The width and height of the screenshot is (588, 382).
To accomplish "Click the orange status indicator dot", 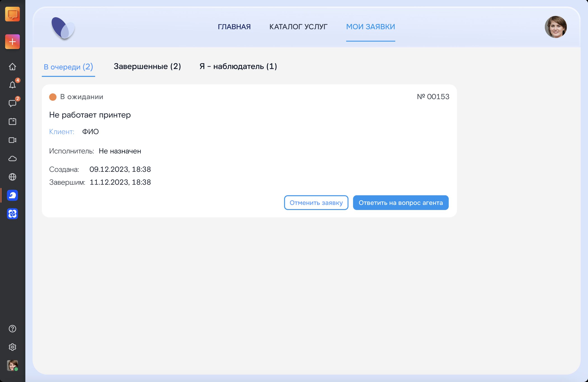I will point(53,97).
